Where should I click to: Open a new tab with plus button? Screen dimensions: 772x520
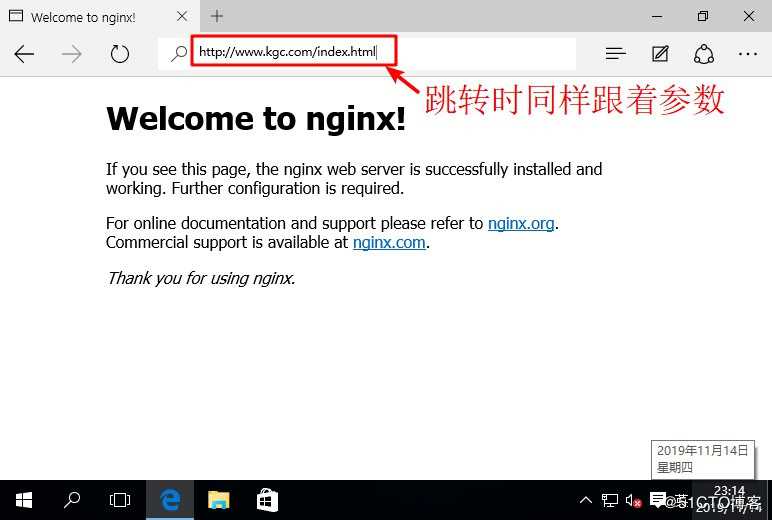[x=217, y=16]
